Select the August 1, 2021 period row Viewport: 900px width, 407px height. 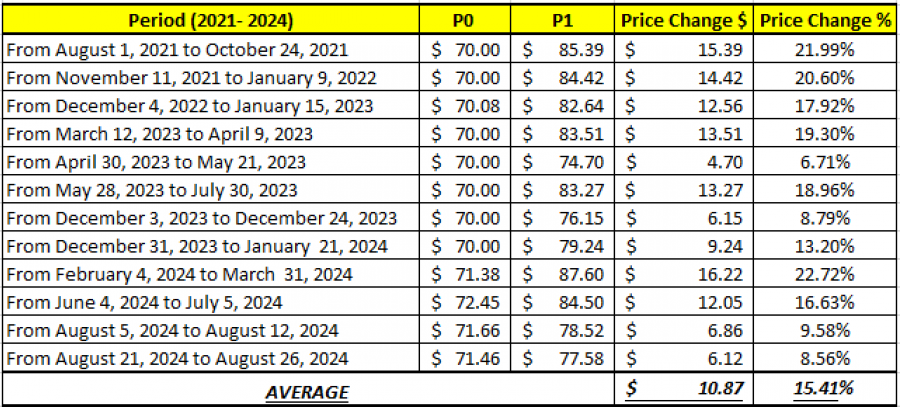pos(211,48)
